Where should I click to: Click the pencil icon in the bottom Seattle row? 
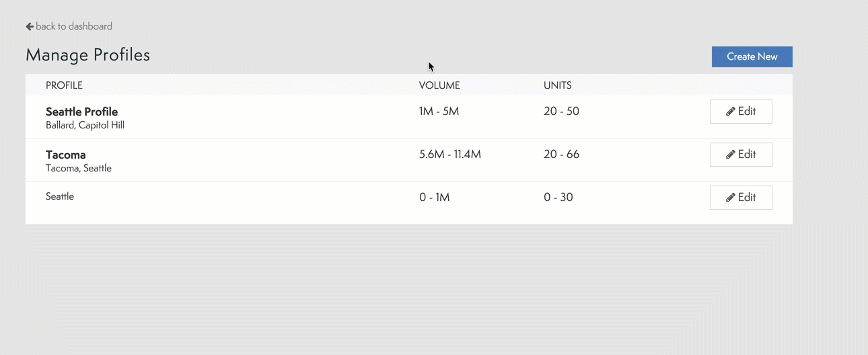tap(730, 198)
